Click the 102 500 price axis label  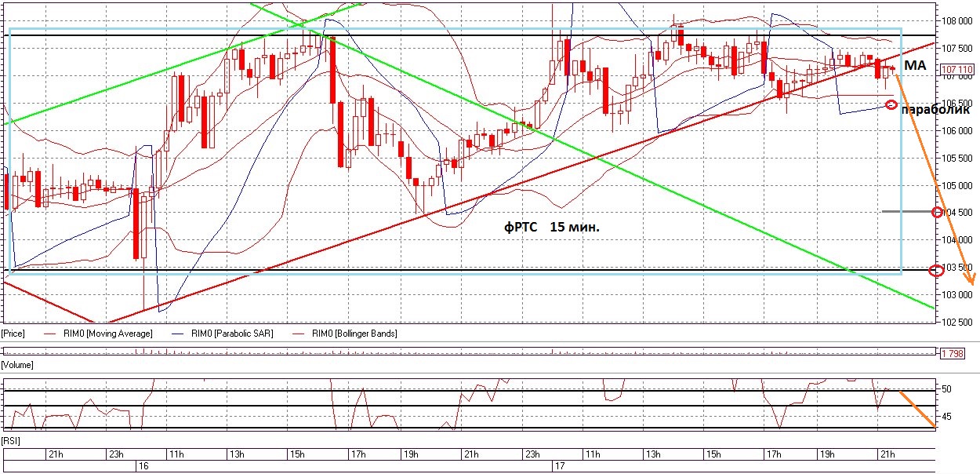click(x=958, y=323)
